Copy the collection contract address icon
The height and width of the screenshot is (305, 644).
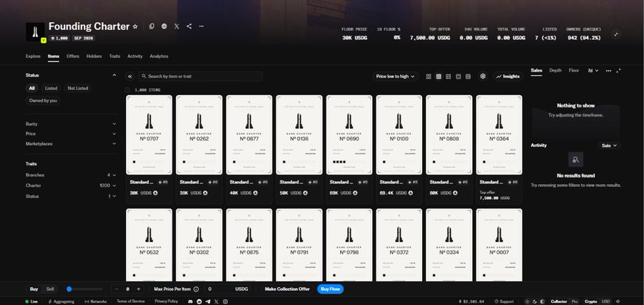point(152,26)
